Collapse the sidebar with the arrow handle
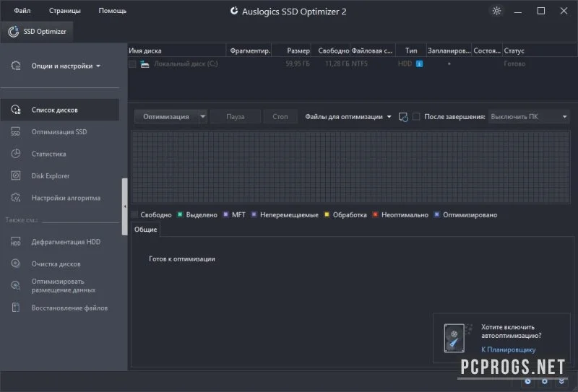 124,206
